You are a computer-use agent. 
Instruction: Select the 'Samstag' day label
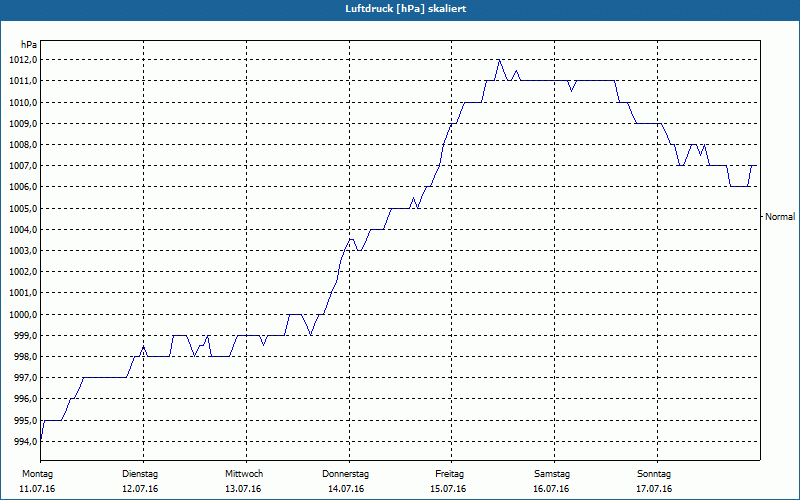tap(552, 474)
